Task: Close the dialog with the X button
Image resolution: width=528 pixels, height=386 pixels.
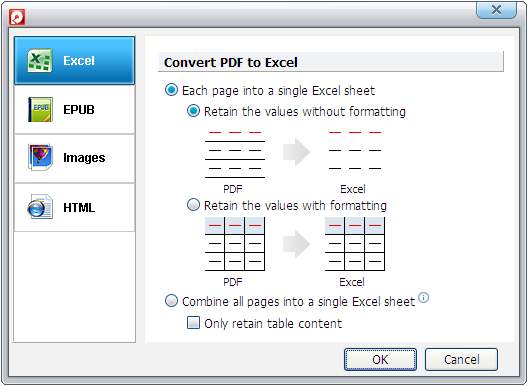Action: pyautogui.click(x=496, y=9)
